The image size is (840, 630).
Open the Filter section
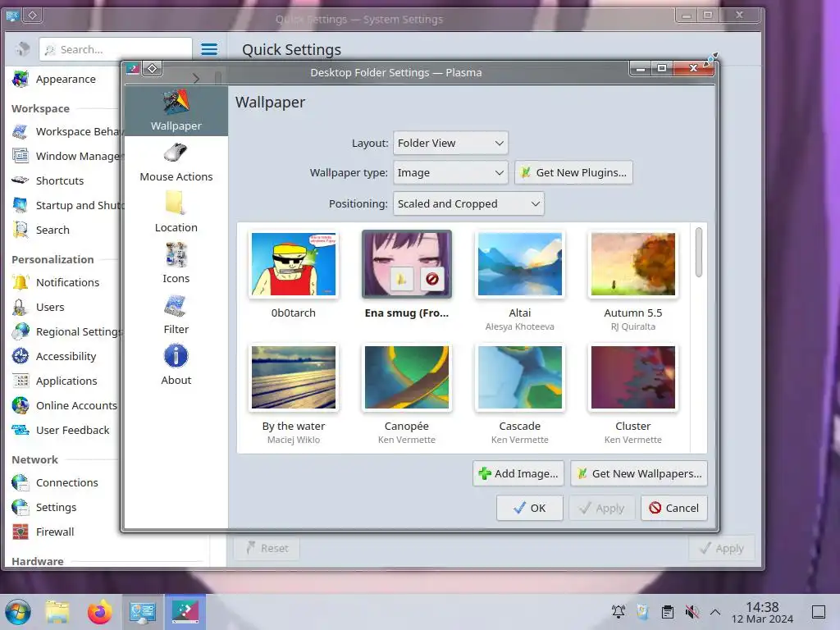(x=176, y=315)
